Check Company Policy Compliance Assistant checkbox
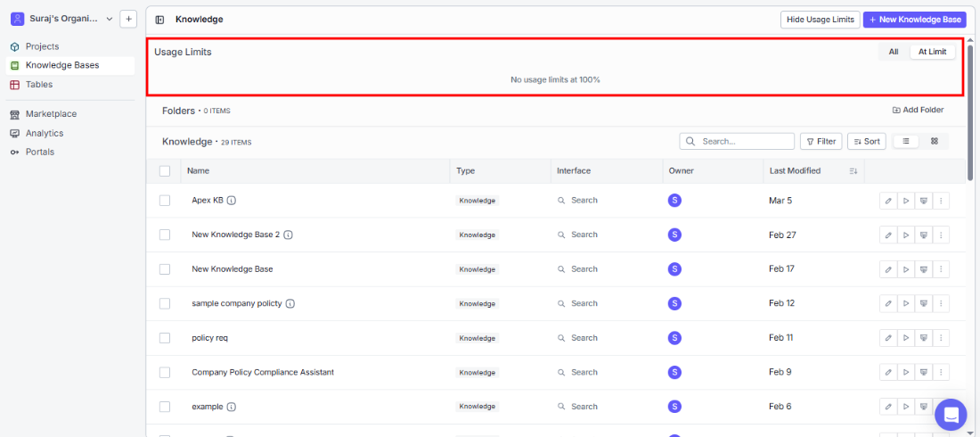 click(x=165, y=373)
